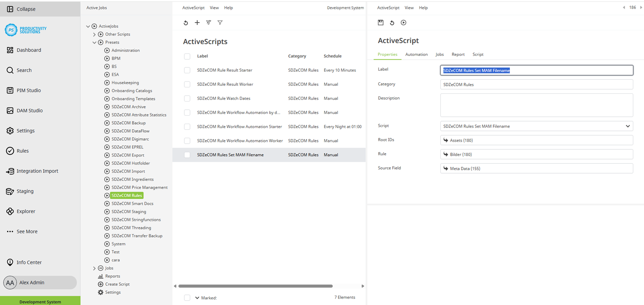Refresh the ActiveScripts list
Image resolution: width=644 pixels, height=305 pixels.
186,23
